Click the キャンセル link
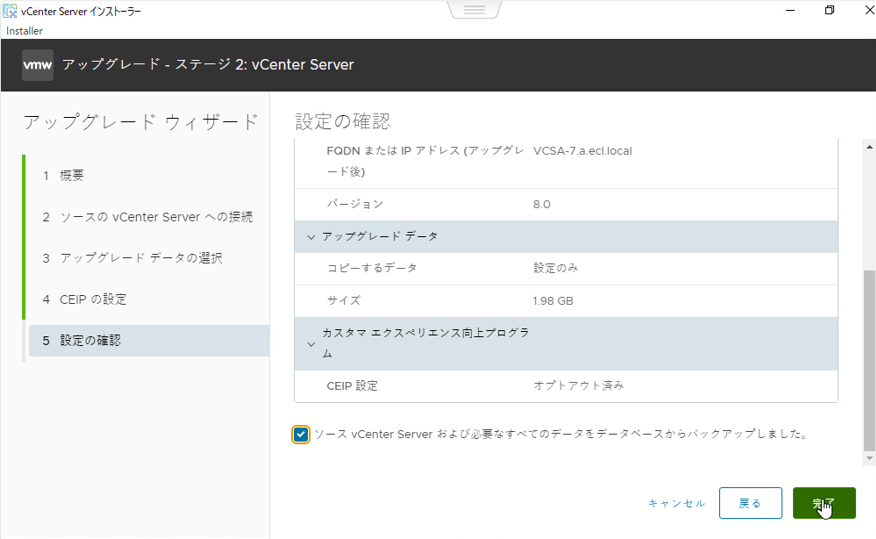 point(676,503)
